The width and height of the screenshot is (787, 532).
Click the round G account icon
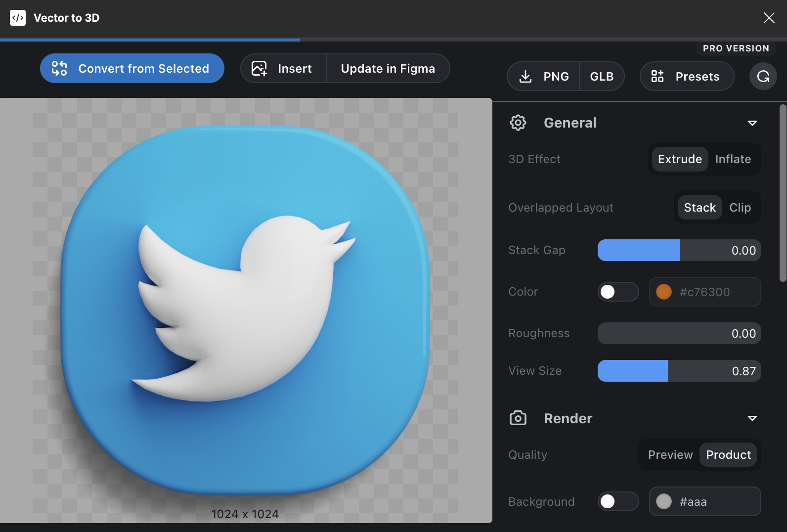(x=763, y=76)
